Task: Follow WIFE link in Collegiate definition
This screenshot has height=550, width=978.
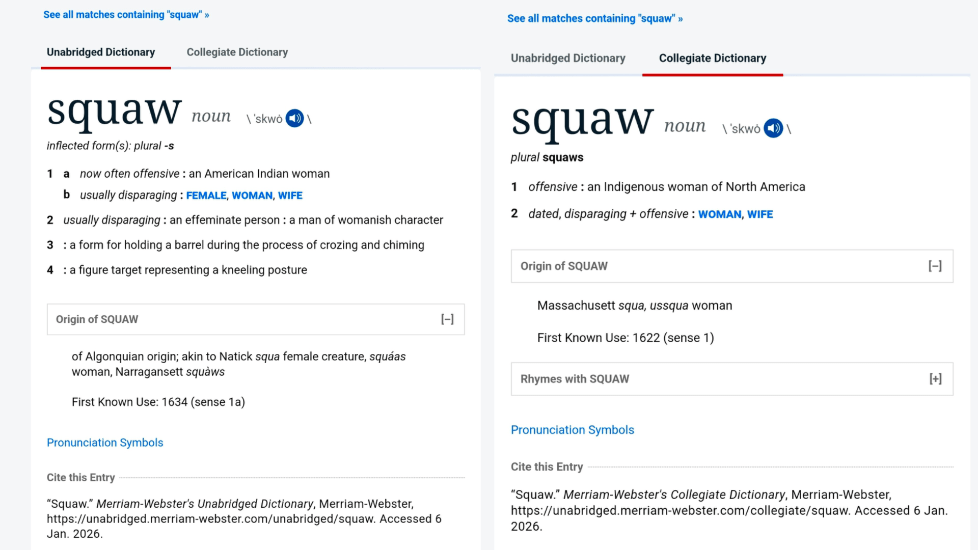Action: pos(760,214)
